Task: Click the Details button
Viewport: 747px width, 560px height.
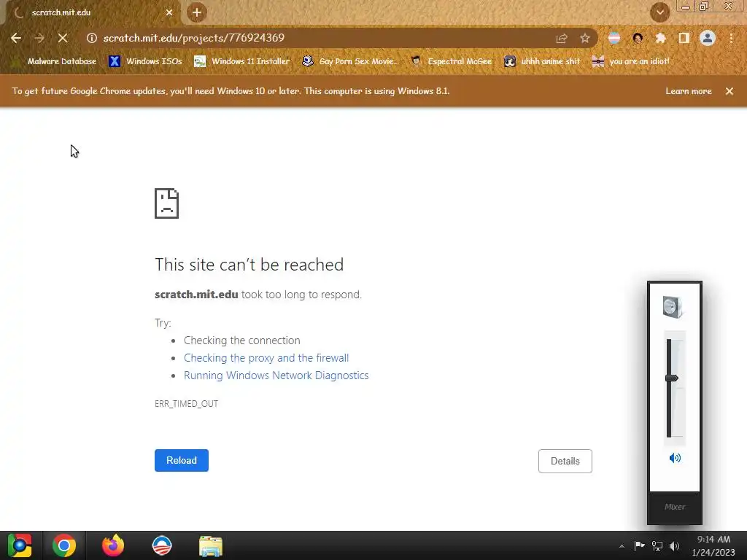Action: tap(565, 461)
